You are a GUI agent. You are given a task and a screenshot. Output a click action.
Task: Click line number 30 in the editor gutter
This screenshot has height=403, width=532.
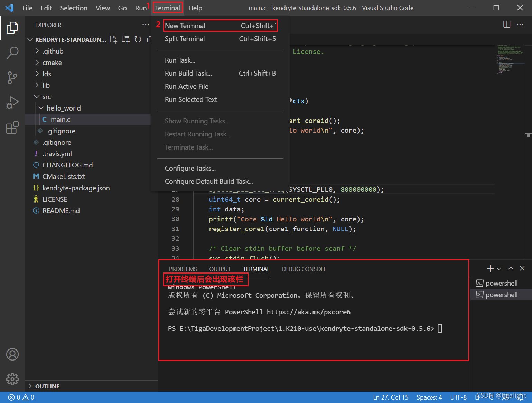(x=175, y=219)
